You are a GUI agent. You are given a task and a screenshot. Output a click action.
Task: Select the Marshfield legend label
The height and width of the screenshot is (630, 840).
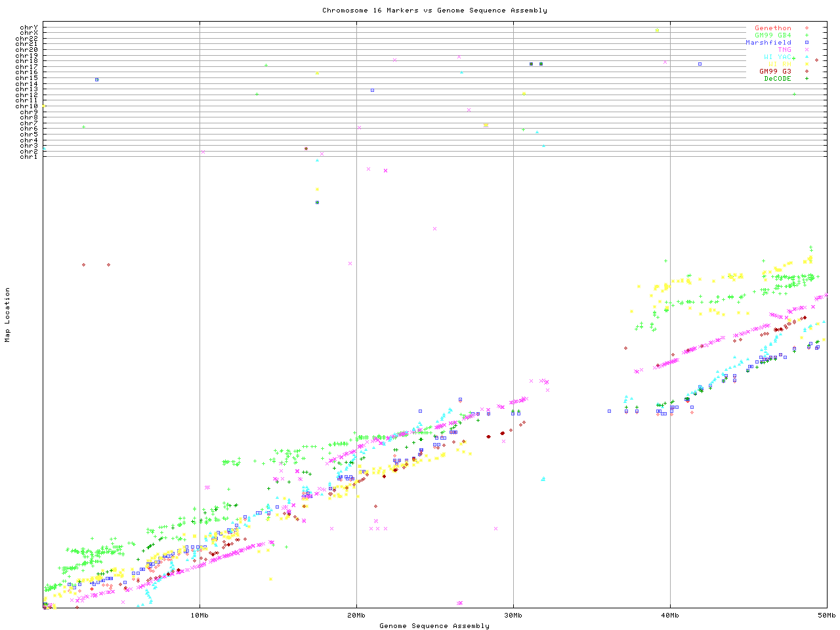(768, 43)
